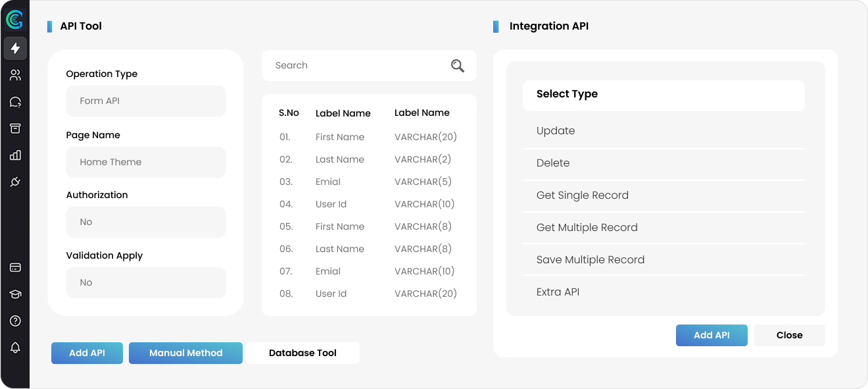Click the search magnifier icon
Screen dimensions: 868x389
click(457, 66)
